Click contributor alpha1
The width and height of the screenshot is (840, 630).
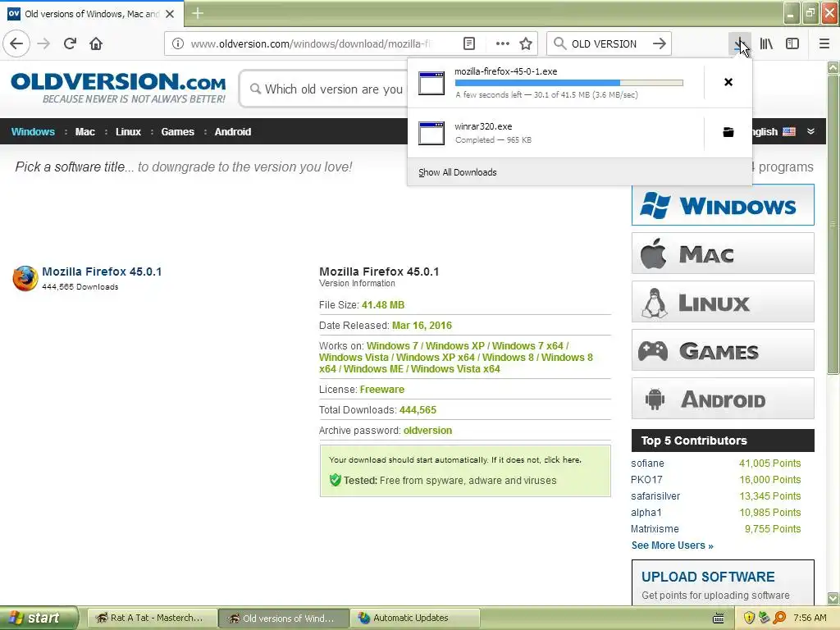[646, 513]
